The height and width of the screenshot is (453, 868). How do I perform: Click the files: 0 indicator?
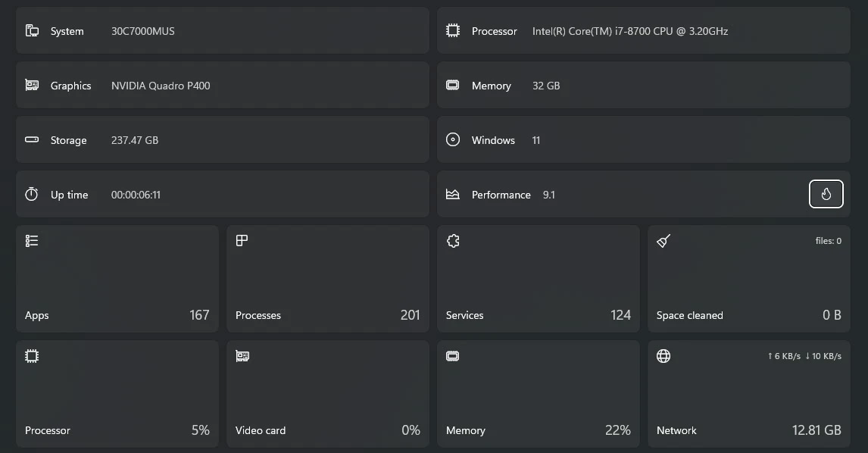(828, 241)
